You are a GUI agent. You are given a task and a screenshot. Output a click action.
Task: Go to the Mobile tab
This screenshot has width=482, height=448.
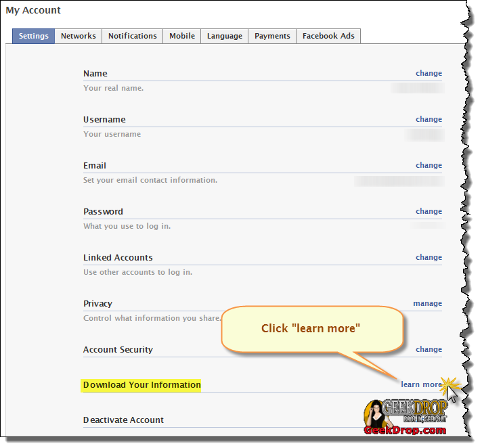coord(182,36)
